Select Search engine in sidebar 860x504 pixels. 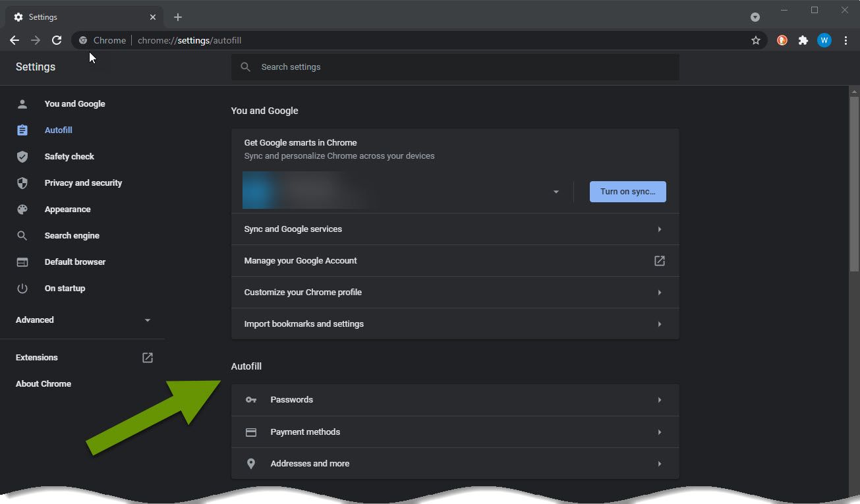pyautogui.click(x=72, y=236)
